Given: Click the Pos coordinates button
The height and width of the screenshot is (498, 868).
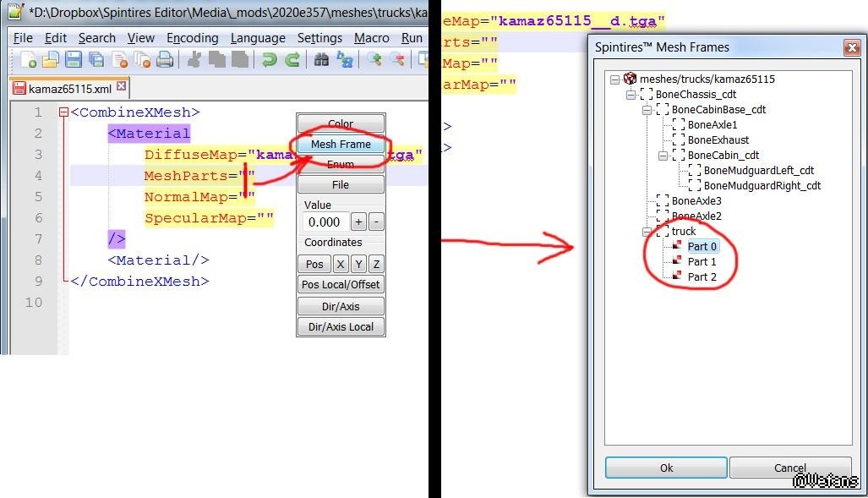Looking at the screenshot, I should tap(314, 265).
